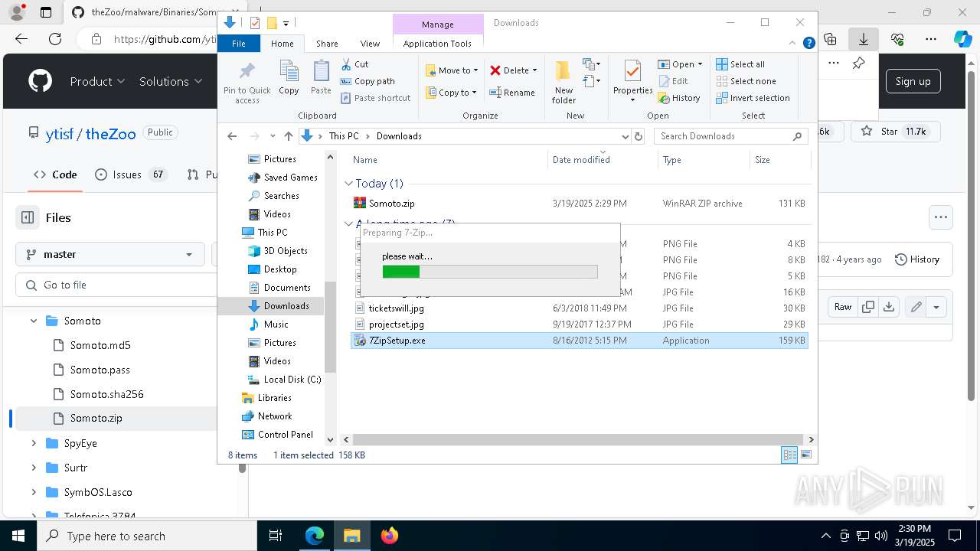Viewport: 980px width, 551px height.
Task: Open Properties from ribbon
Action: coord(632,81)
